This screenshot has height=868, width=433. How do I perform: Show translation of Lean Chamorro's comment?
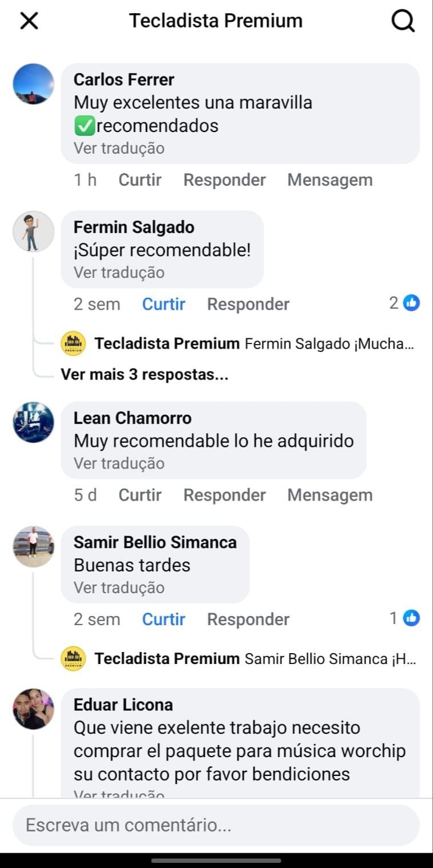point(119,463)
